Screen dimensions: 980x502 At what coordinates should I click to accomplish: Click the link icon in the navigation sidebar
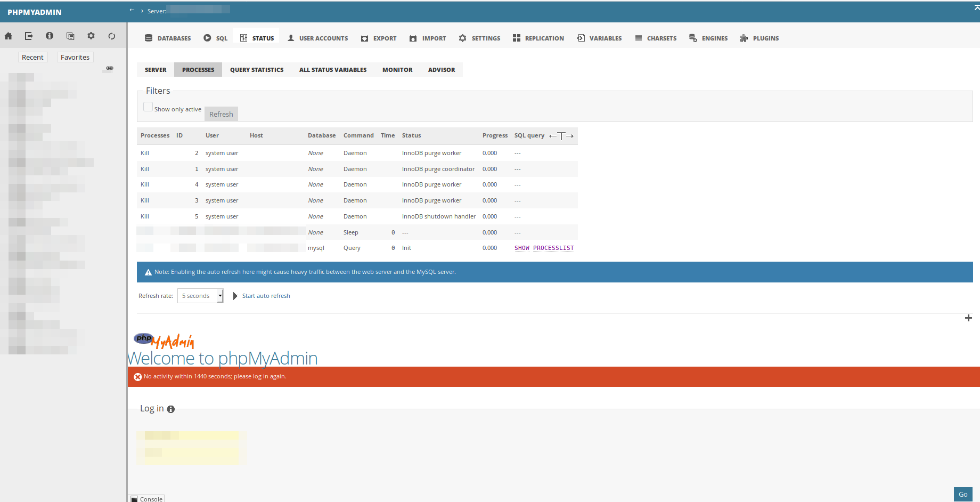[x=109, y=68]
